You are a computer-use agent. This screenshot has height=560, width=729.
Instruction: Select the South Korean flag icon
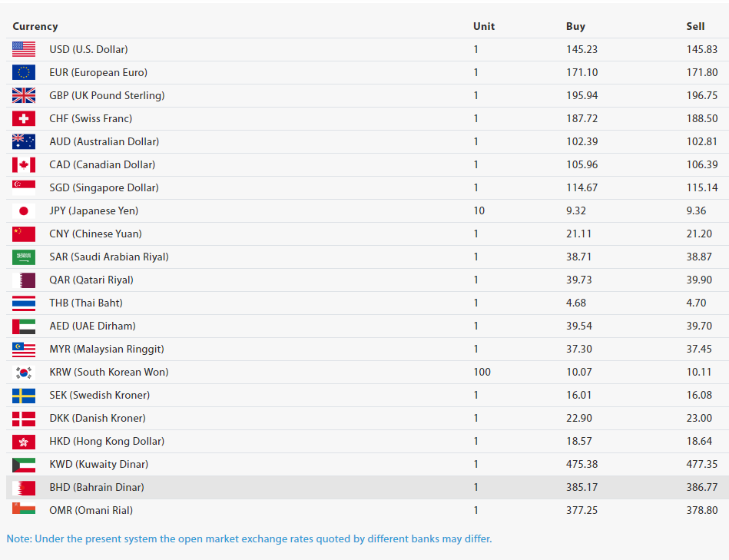tap(24, 372)
